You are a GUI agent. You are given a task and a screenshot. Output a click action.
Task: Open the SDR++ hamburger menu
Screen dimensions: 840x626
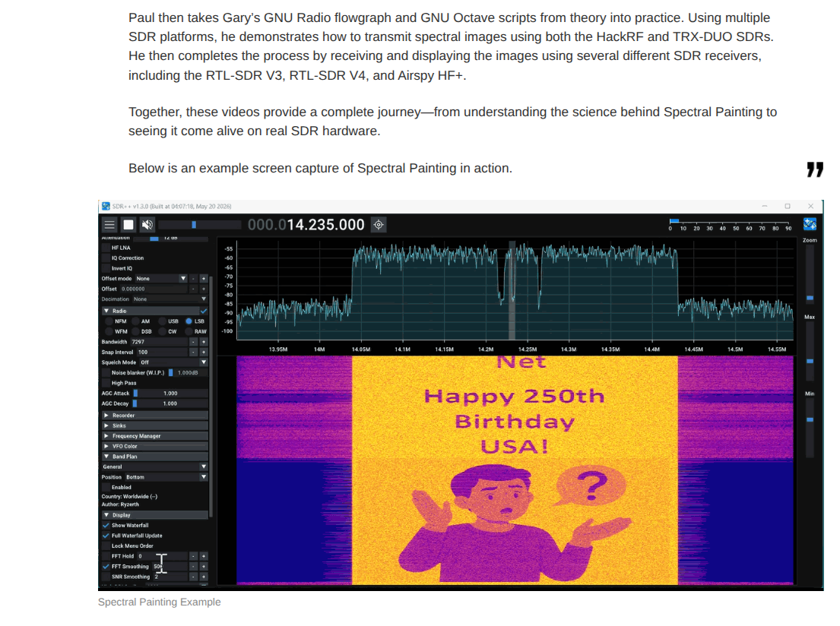coord(109,225)
